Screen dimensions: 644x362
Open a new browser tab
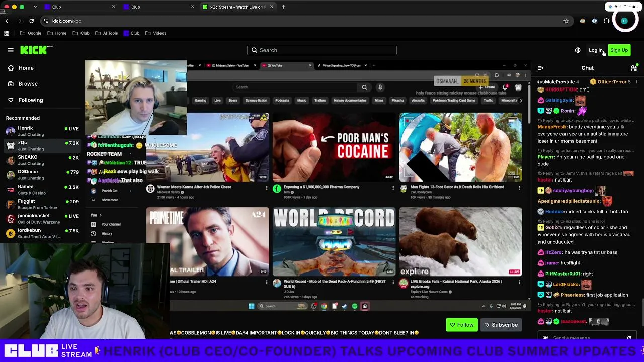point(283,7)
